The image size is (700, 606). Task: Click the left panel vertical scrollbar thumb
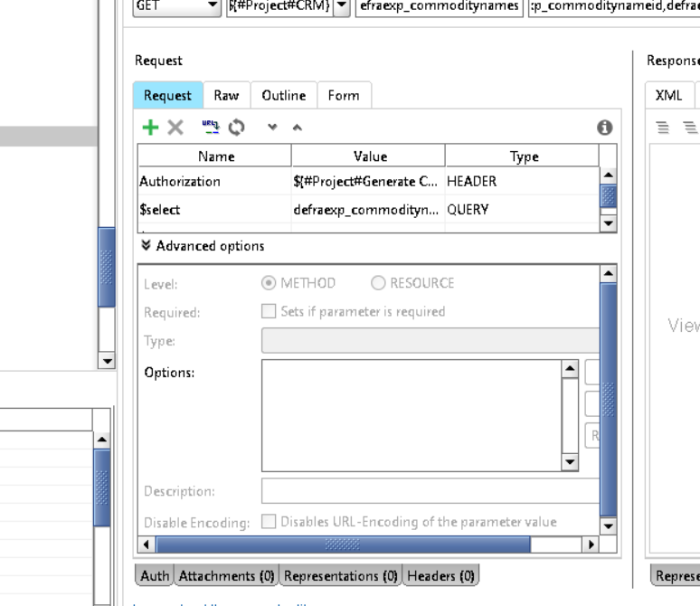coord(107,267)
